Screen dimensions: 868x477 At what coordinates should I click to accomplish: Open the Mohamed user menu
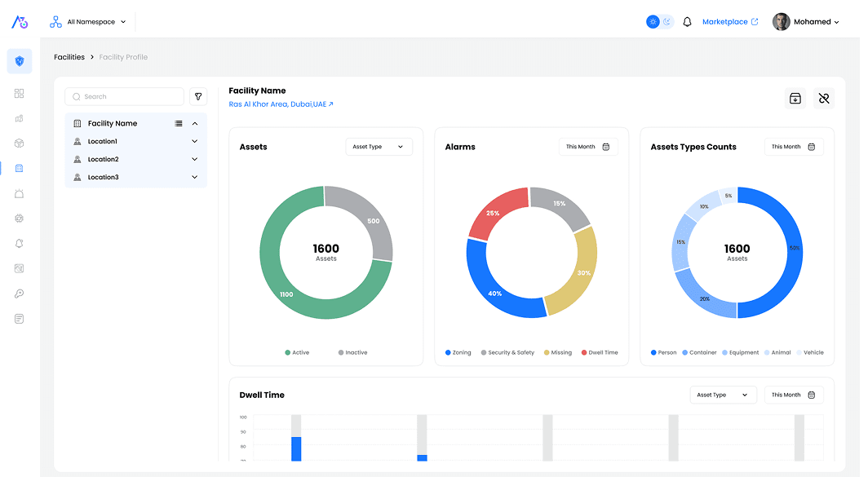click(x=806, y=22)
